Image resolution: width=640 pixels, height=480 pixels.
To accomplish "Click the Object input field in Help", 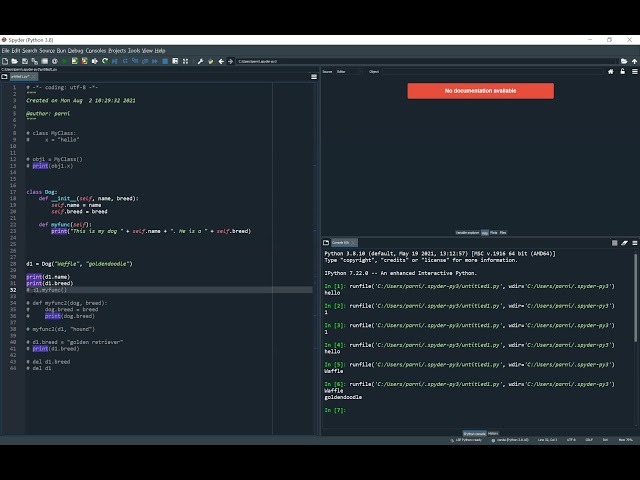I will tap(493, 71).
